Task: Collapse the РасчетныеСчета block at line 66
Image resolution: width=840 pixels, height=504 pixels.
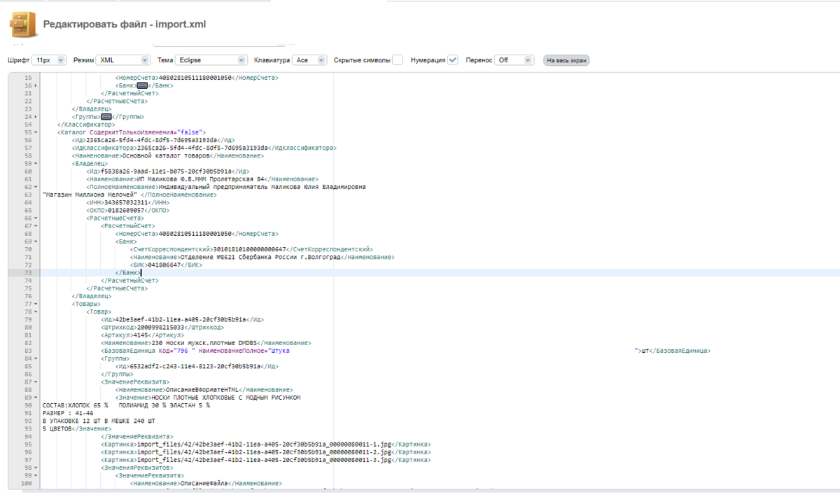Action: point(36,218)
